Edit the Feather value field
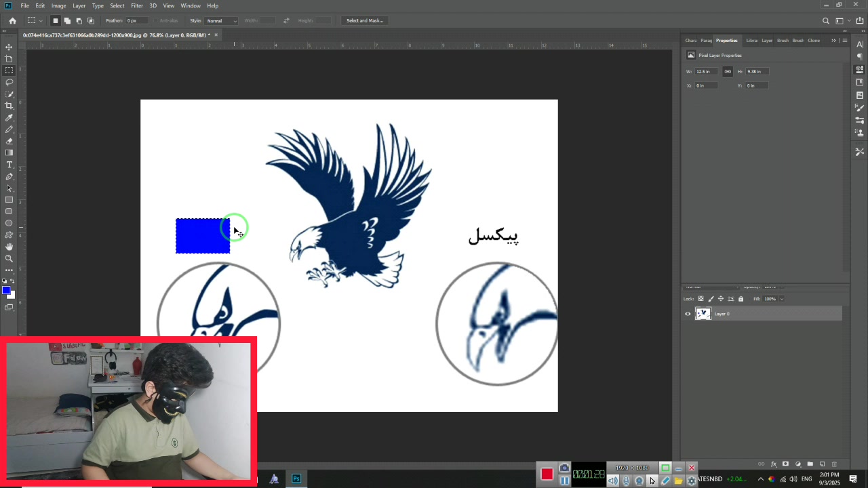Screen dimensions: 868x488 tap(136, 21)
